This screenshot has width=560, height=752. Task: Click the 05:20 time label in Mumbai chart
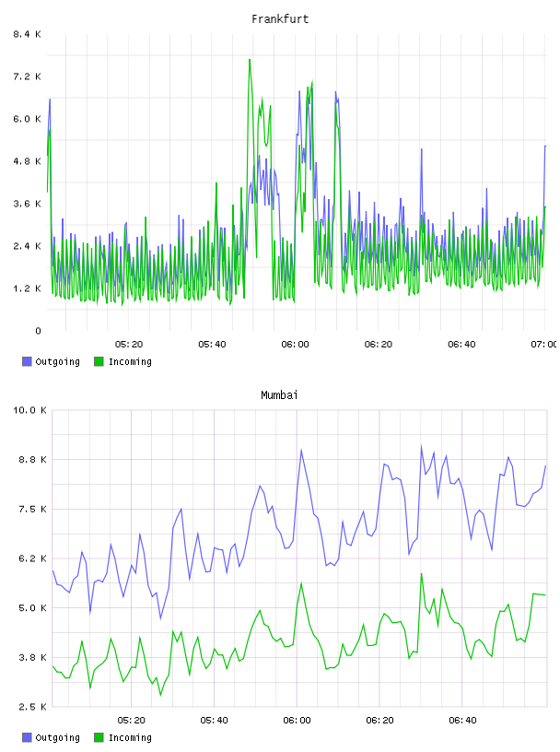131,721
